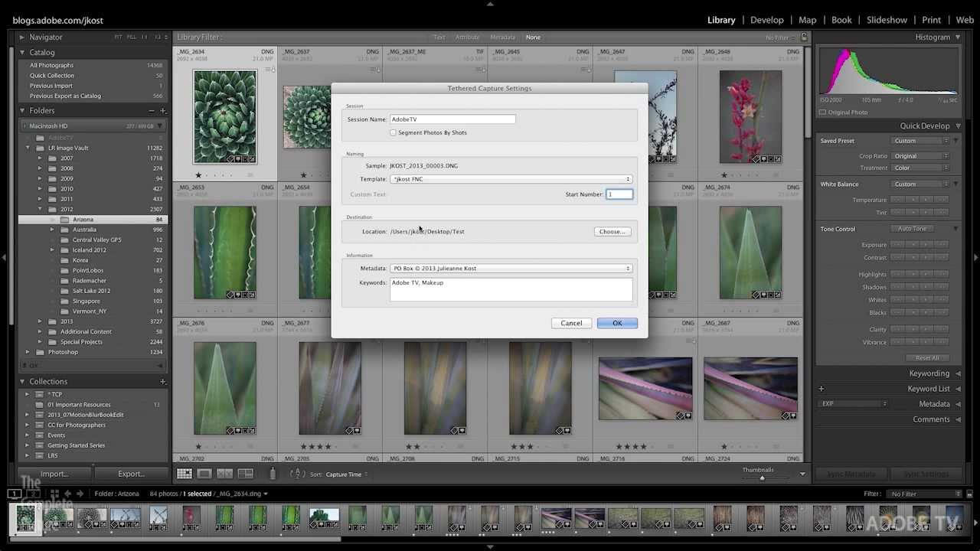Open Crop Ratio dropdown

pyautogui.click(x=921, y=156)
